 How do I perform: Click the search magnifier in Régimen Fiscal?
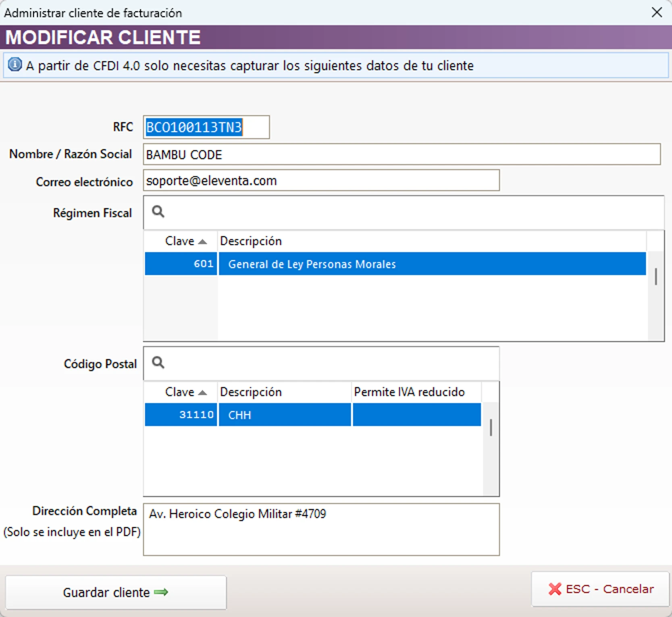click(x=158, y=212)
